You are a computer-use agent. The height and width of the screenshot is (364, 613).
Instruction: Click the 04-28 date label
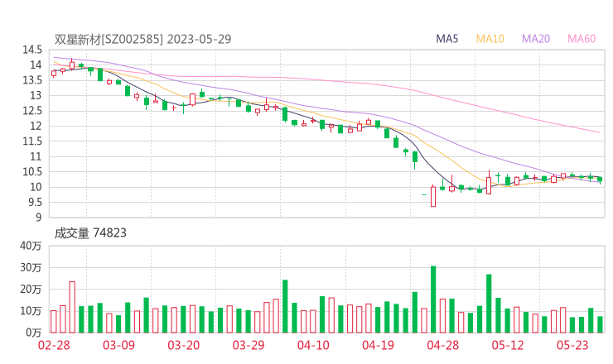(x=443, y=345)
